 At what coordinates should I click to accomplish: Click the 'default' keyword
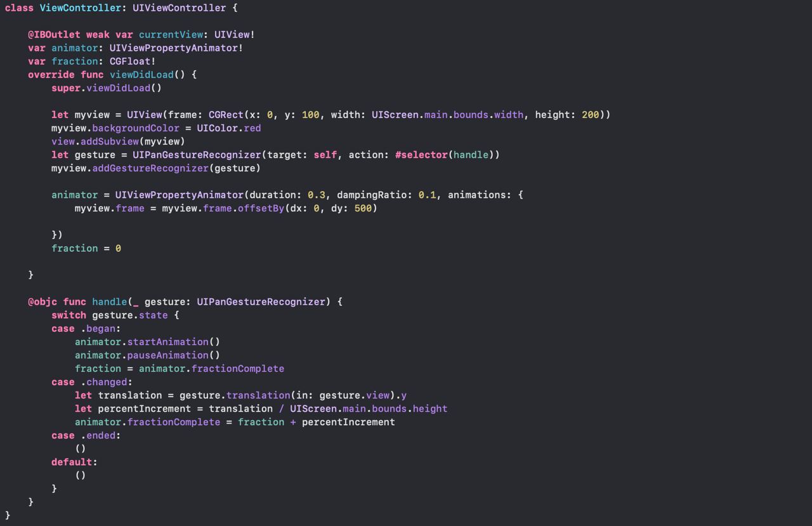coord(72,462)
